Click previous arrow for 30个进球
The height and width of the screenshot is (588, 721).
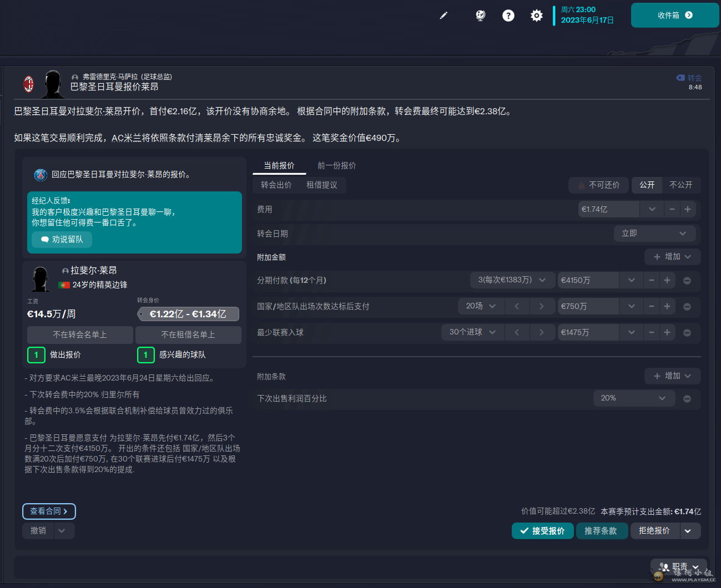click(x=517, y=332)
